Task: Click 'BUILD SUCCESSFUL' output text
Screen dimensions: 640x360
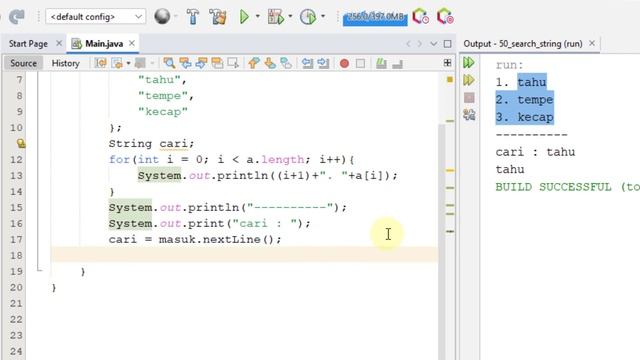Action: 553,187
